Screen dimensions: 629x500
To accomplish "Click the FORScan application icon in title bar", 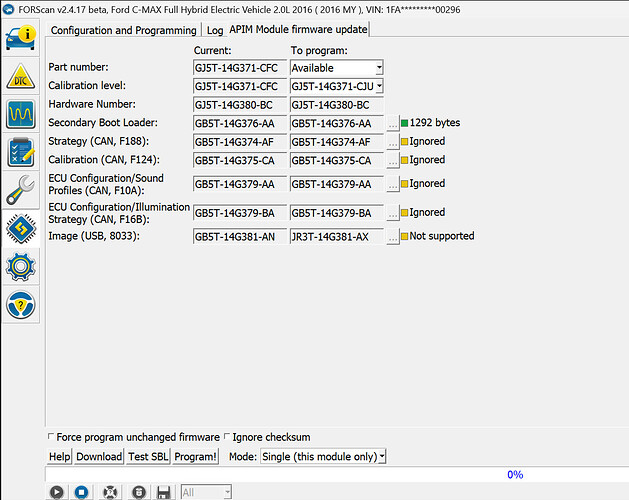I will [x=8, y=10].
